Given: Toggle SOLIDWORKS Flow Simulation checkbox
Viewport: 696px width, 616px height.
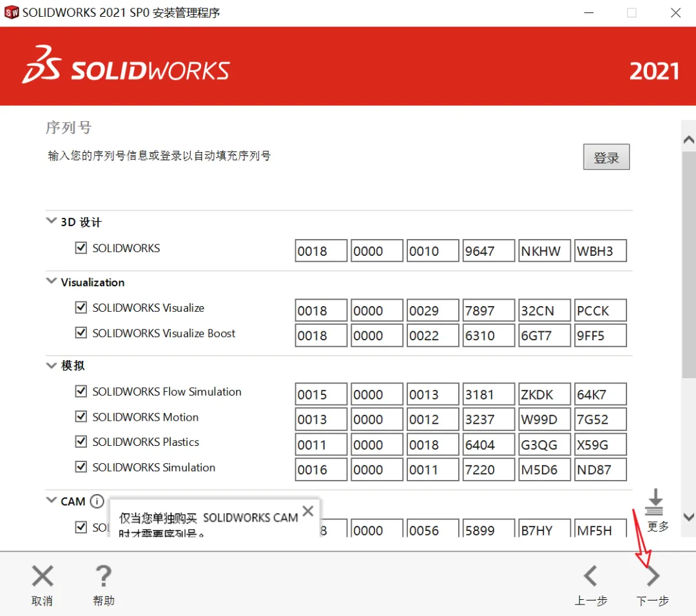Looking at the screenshot, I should point(81,391).
